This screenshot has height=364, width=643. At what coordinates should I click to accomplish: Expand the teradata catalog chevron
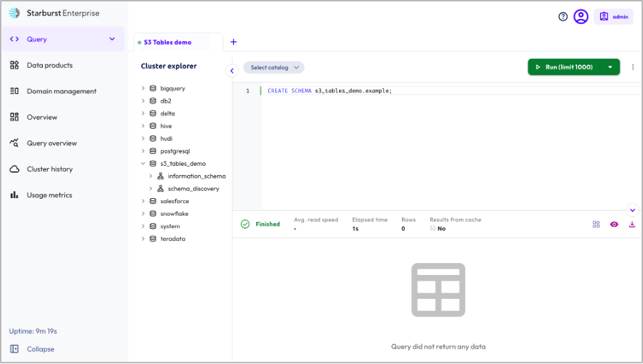tap(143, 239)
